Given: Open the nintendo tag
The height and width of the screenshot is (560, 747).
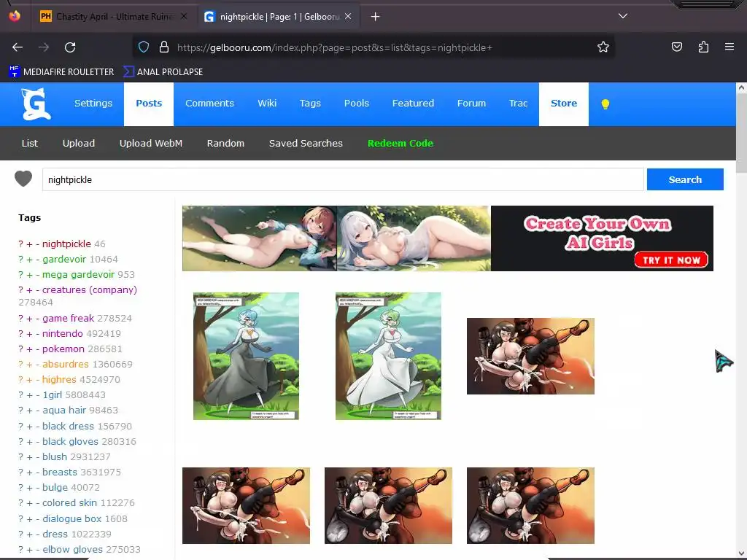Looking at the screenshot, I should click(x=63, y=333).
